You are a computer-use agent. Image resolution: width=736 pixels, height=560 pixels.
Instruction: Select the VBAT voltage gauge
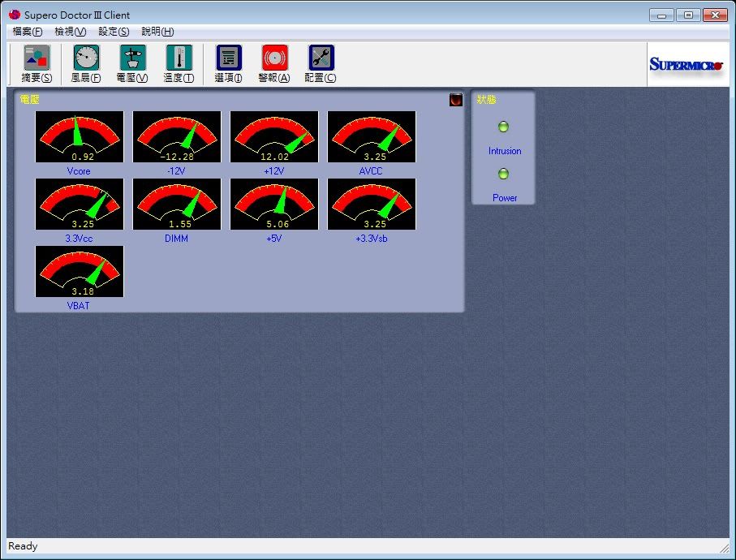[x=80, y=271]
